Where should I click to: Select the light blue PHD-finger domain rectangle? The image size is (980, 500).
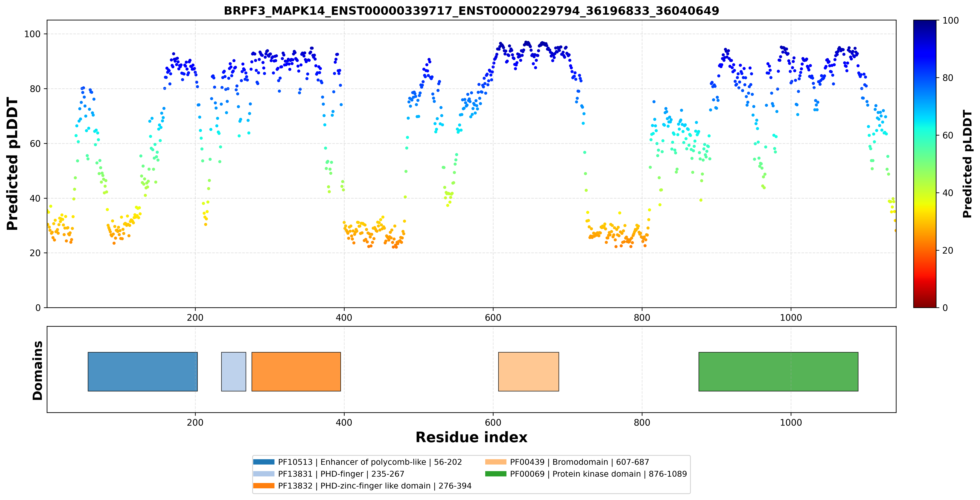pos(234,371)
